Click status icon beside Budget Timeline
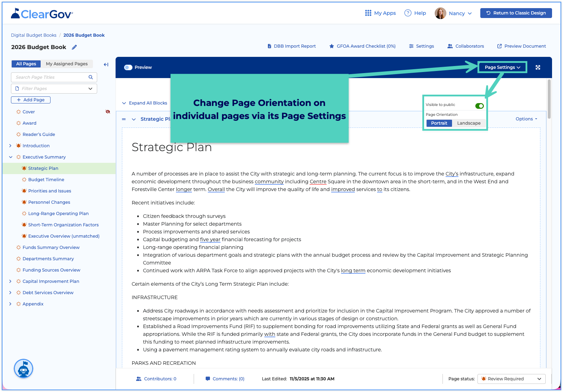 tap(24, 179)
